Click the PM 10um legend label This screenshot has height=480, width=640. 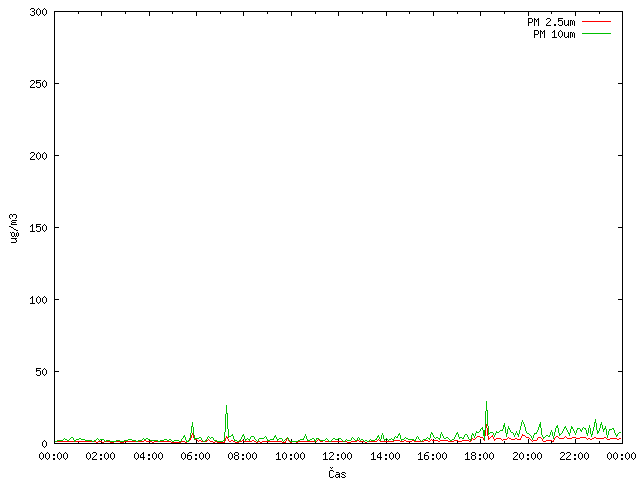(554, 34)
